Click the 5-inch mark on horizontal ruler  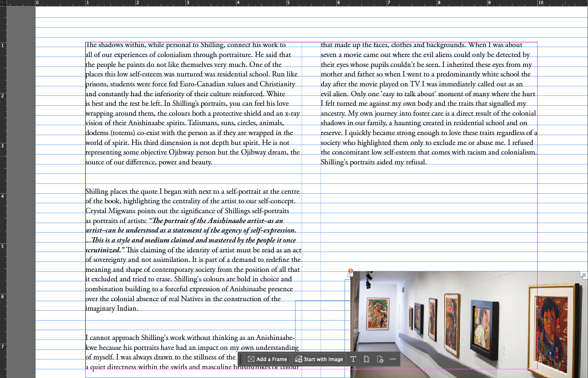(288, 3)
